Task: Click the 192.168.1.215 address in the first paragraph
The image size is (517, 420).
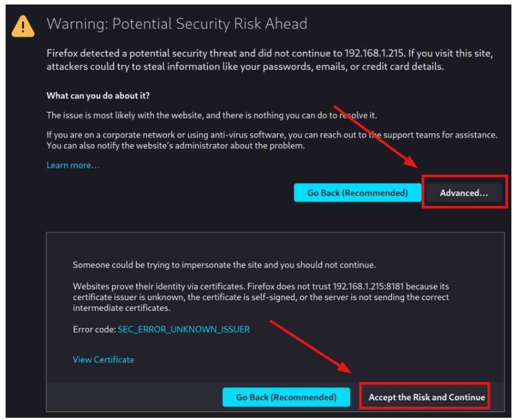Action: point(374,53)
